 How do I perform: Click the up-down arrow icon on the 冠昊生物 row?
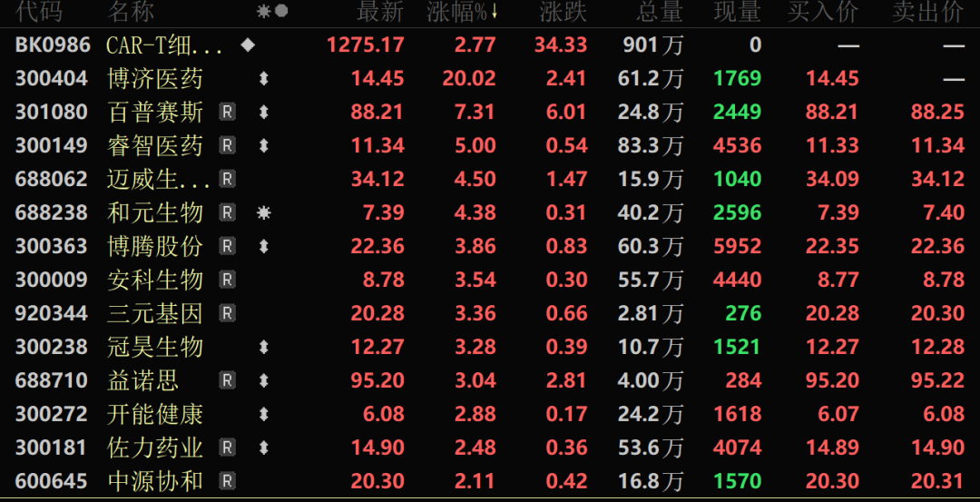tap(264, 347)
